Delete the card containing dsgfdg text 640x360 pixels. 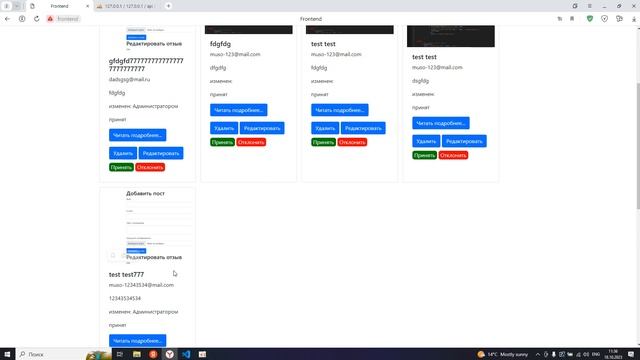[x=426, y=141]
